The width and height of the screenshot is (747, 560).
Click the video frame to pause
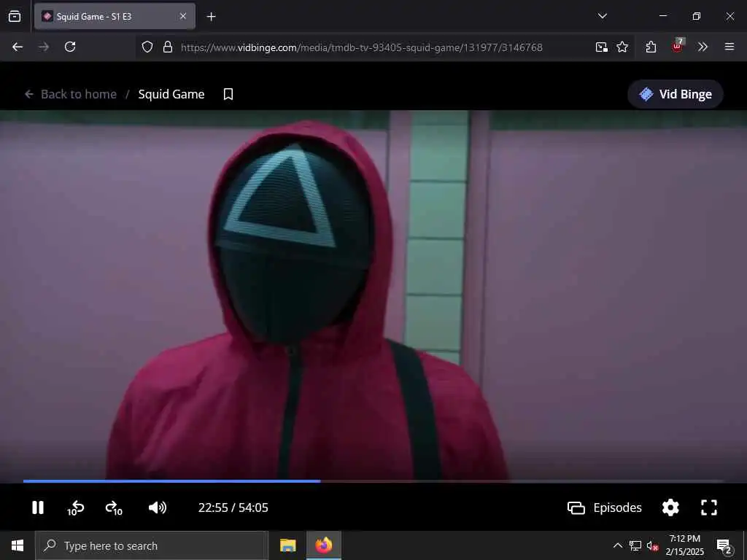coord(373,295)
